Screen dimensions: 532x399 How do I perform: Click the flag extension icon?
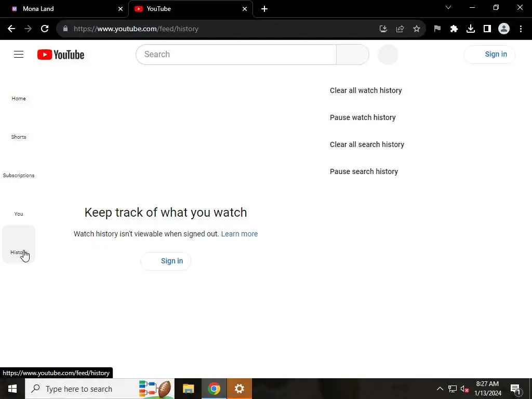coord(437,29)
